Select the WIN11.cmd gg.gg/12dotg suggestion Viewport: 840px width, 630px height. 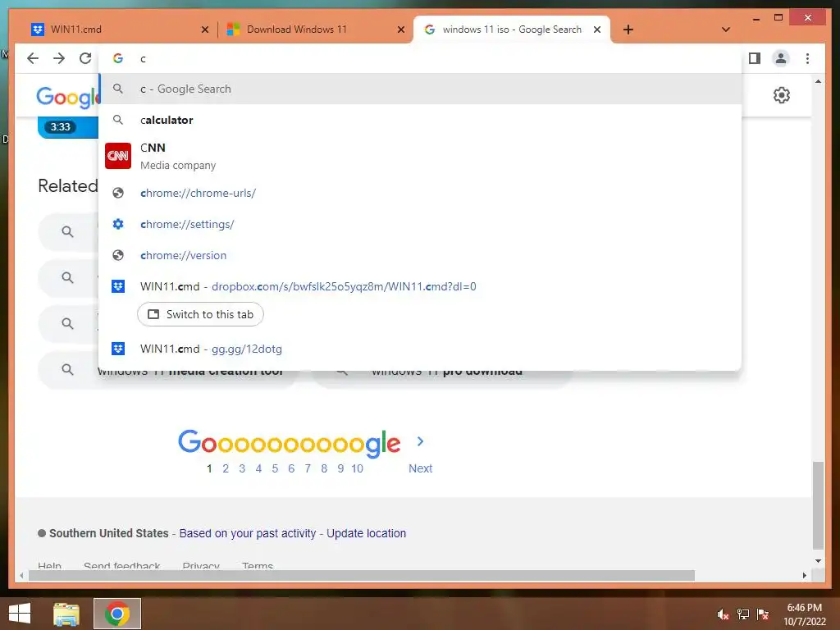click(420, 349)
